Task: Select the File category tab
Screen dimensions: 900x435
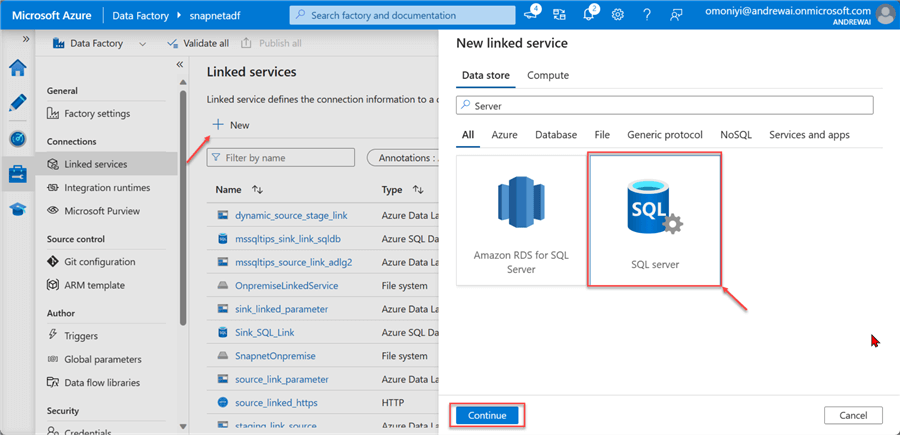Action: 602,135
